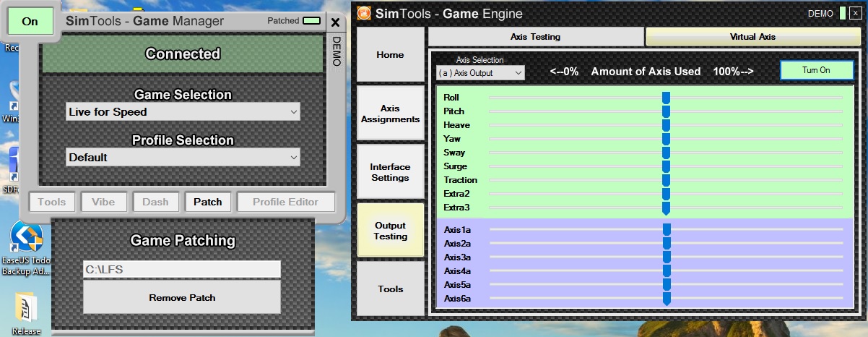This screenshot has height=337, width=868.
Task: Click the Patched status indicator
Action: [x=312, y=21]
